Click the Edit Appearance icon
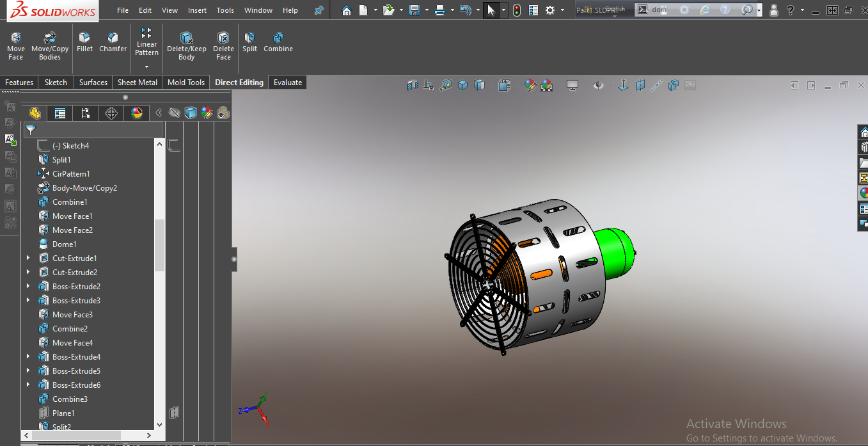 530,85
